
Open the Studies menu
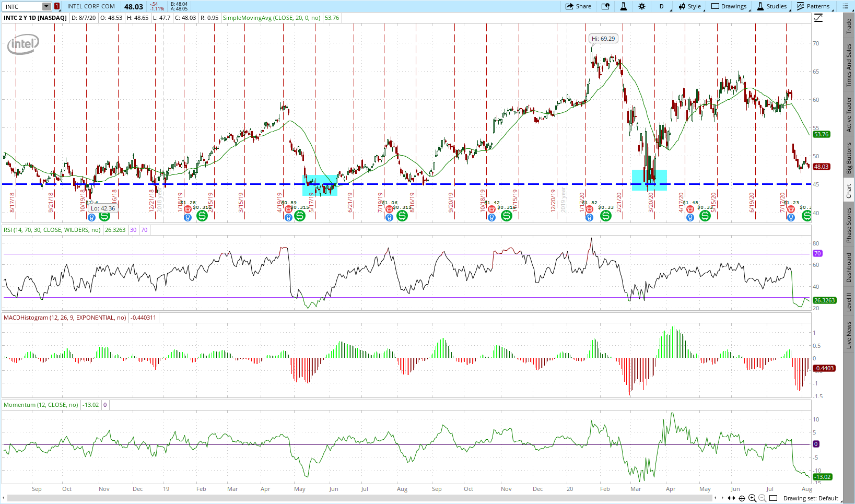[771, 6]
